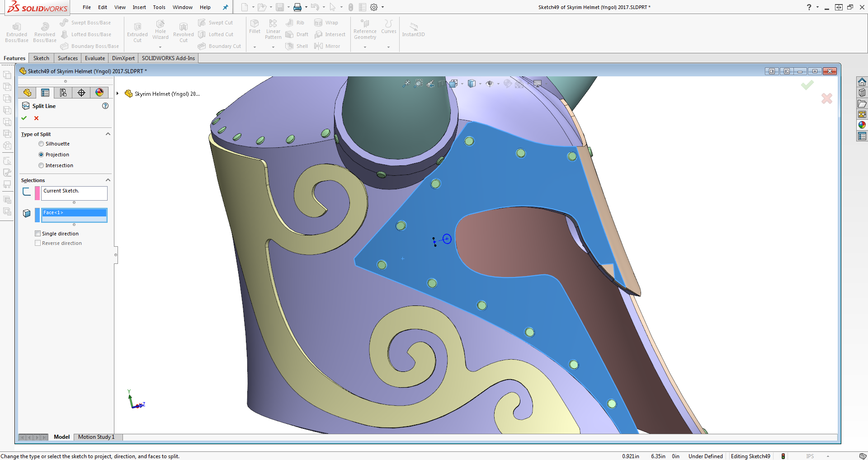Click the Linear Pattern button
The width and height of the screenshot is (868, 460).
tap(273, 29)
